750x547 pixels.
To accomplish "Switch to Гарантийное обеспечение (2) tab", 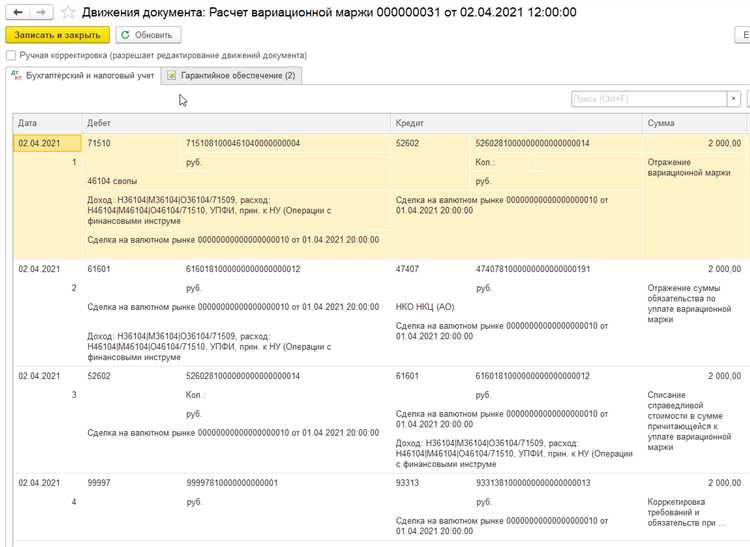I will coord(236,76).
